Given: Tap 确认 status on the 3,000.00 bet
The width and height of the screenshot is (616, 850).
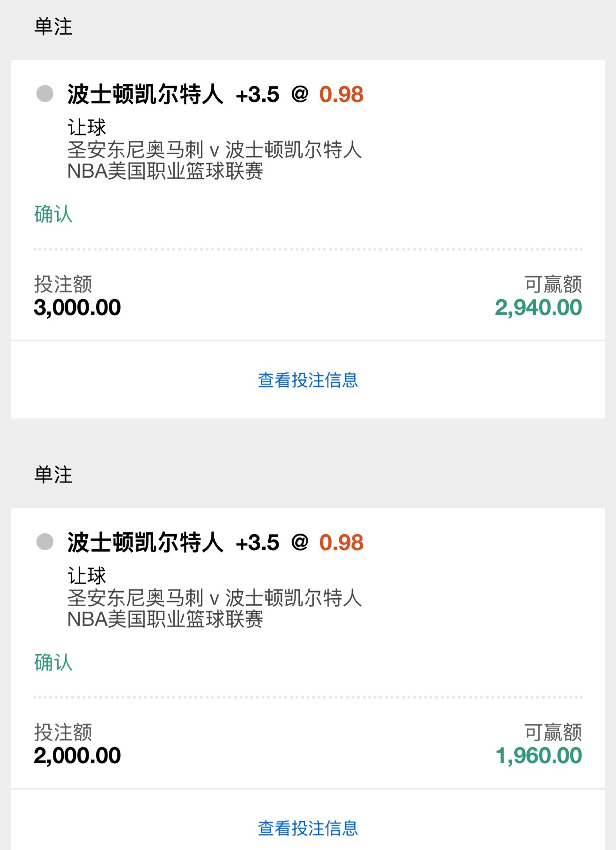Looking at the screenshot, I should 53,214.
